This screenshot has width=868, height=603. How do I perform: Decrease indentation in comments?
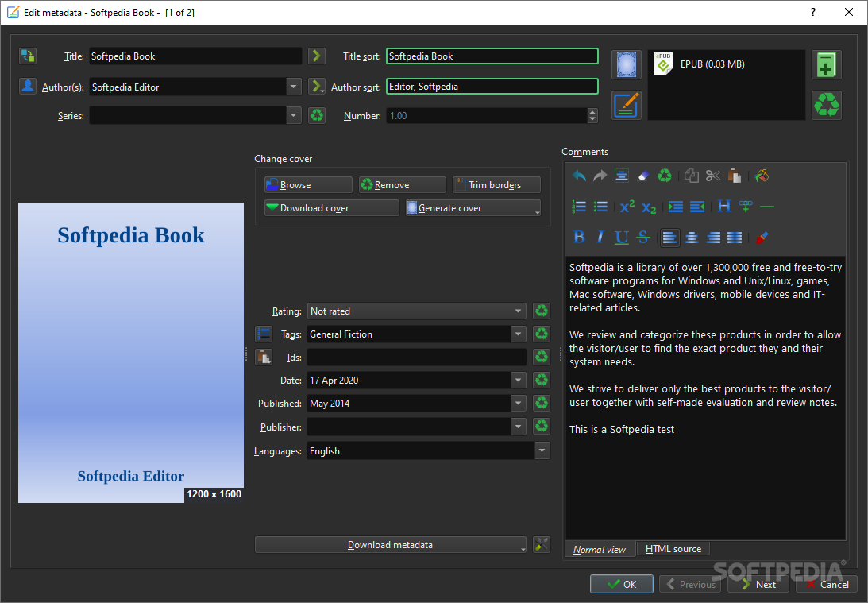coord(697,207)
